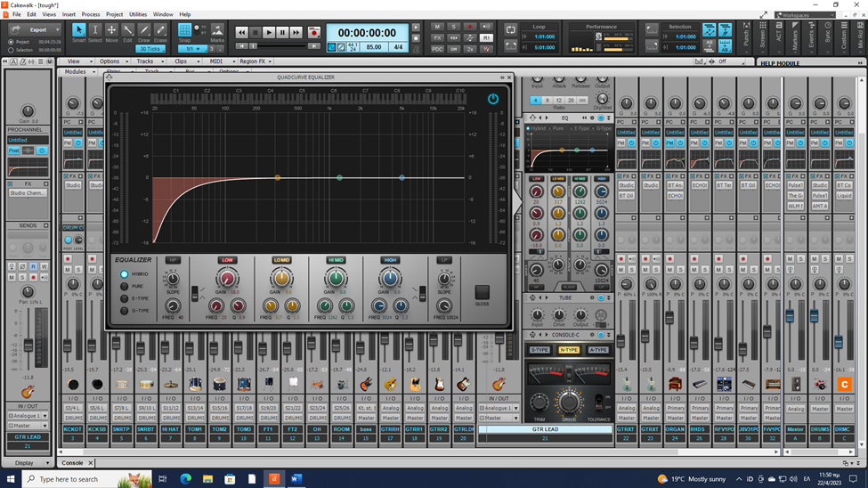Toggle loop on/off button
Image resolution: width=868 pixels, height=488 pixels.
(510, 30)
